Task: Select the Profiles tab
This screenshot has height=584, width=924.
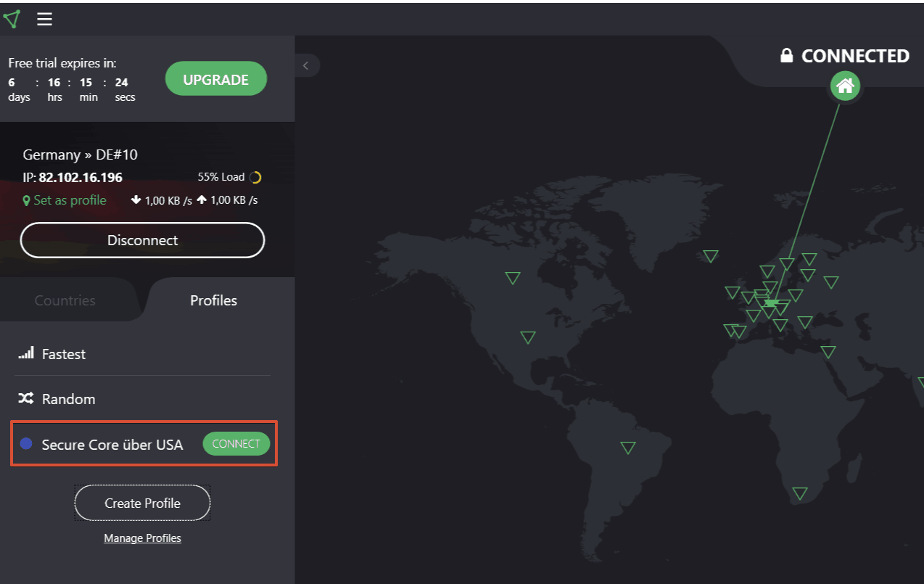Action: point(213,300)
